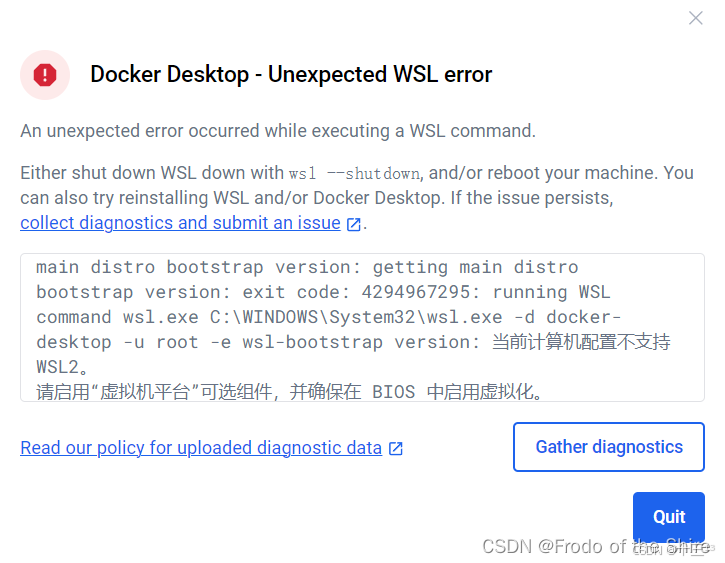Click the Gather diagnostics button

(x=608, y=447)
